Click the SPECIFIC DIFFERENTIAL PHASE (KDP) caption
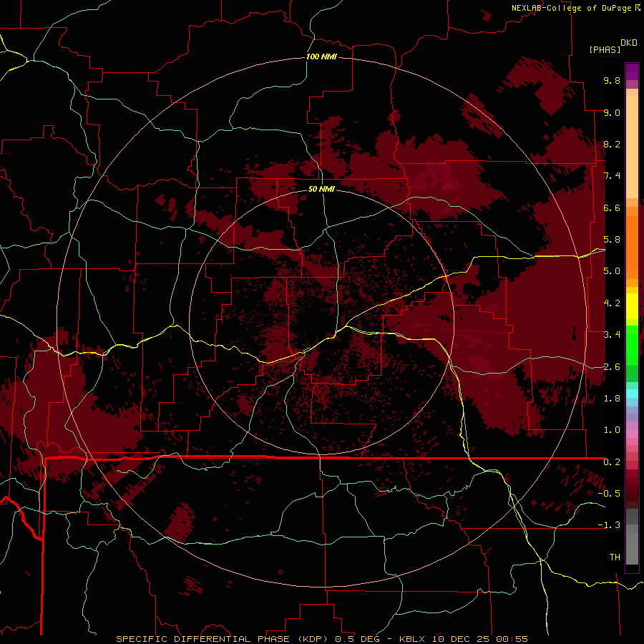This screenshot has height=644, width=644. pos(223,639)
